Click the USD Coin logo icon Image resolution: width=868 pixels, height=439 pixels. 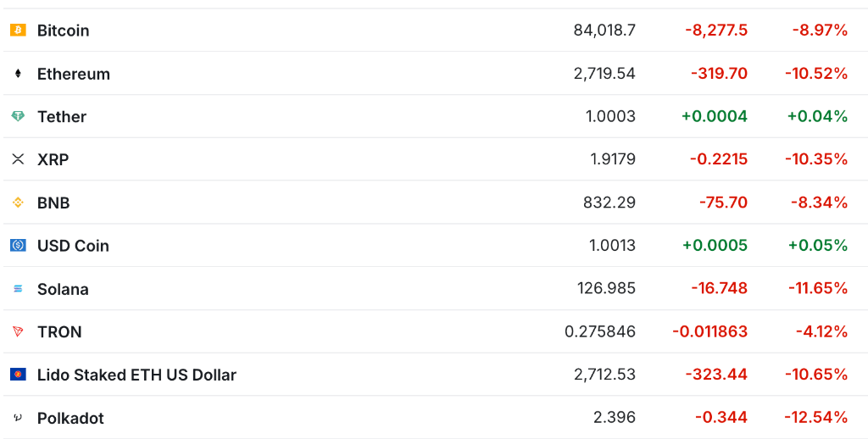[18, 246]
